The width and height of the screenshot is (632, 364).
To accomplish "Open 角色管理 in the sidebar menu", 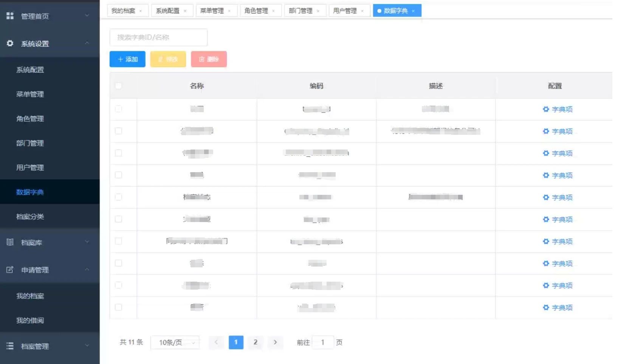I will (30, 119).
